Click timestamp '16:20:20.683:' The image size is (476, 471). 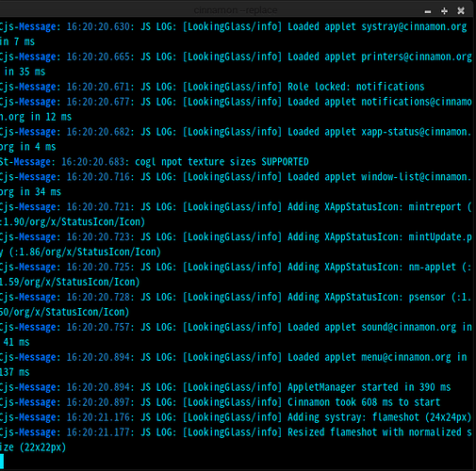pyautogui.click(x=95, y=162)
